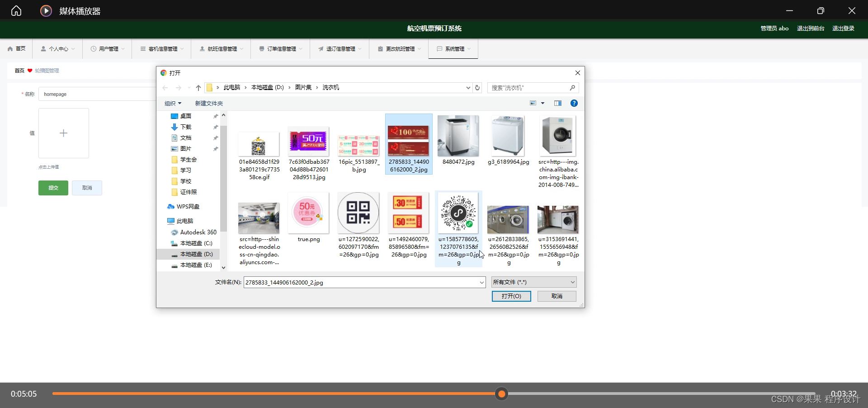Image resolution: width=868 pixels, height=408 pixels.
Task: Open the view options dropdown arrow
Action: pos(543,103)
